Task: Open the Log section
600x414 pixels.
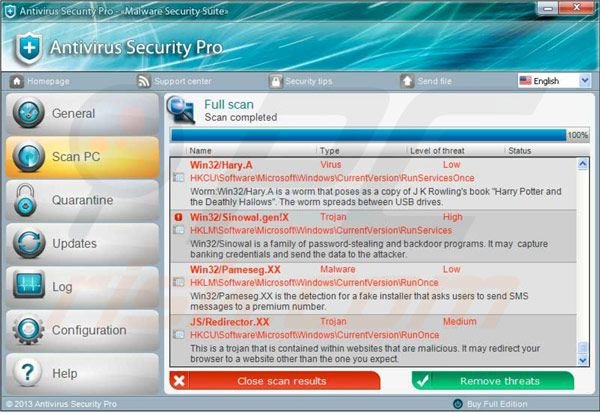Action: coord(82,287)
